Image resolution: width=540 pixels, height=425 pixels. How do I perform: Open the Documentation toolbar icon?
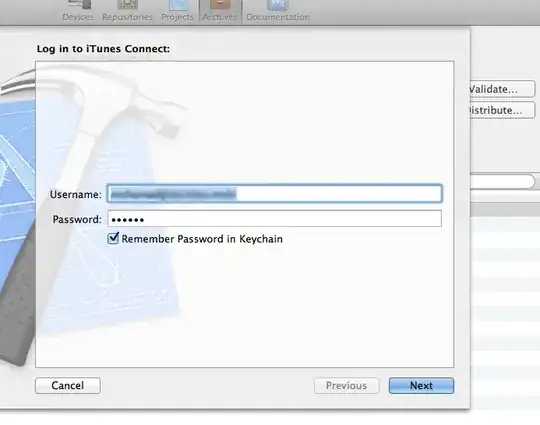pos(277,4)
